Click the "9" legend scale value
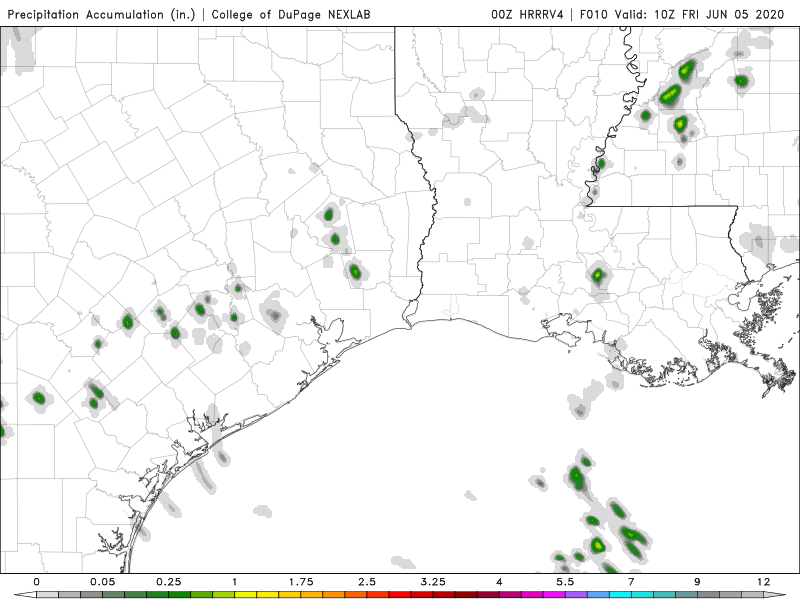The image size is (800, 600). tap(697, 582)
